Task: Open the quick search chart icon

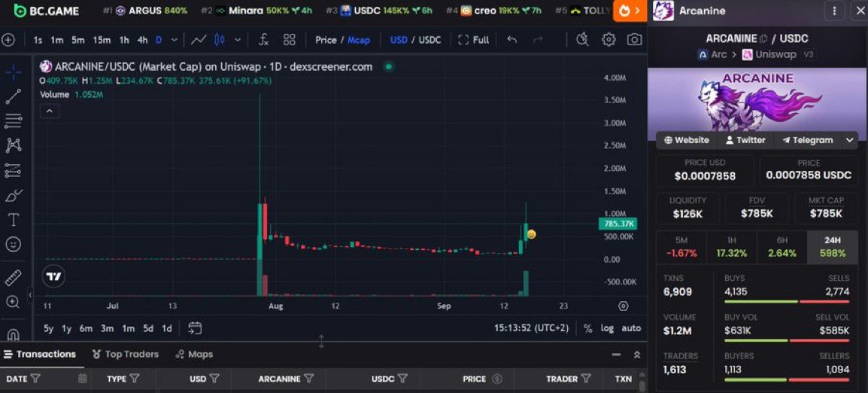Action: coord(582,40)
